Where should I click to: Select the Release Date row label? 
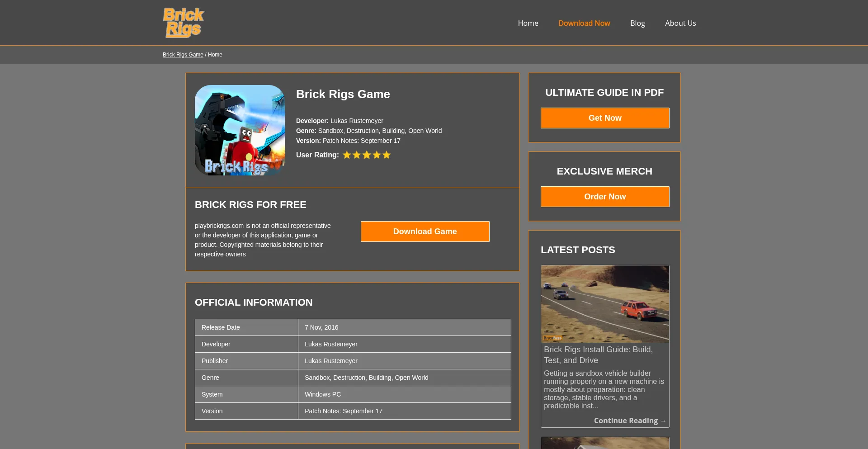[246, 327]
